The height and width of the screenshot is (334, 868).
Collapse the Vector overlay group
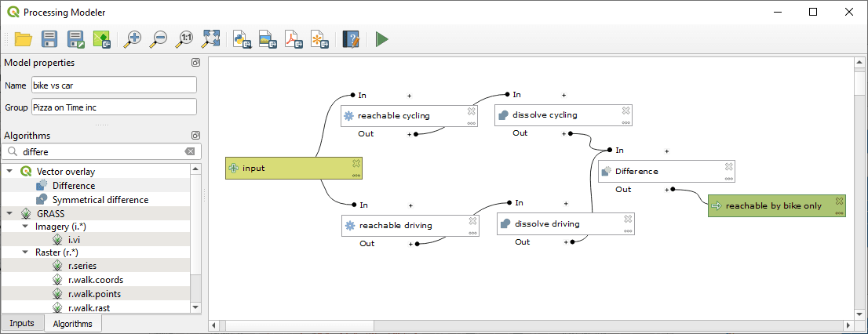point(9,171)
